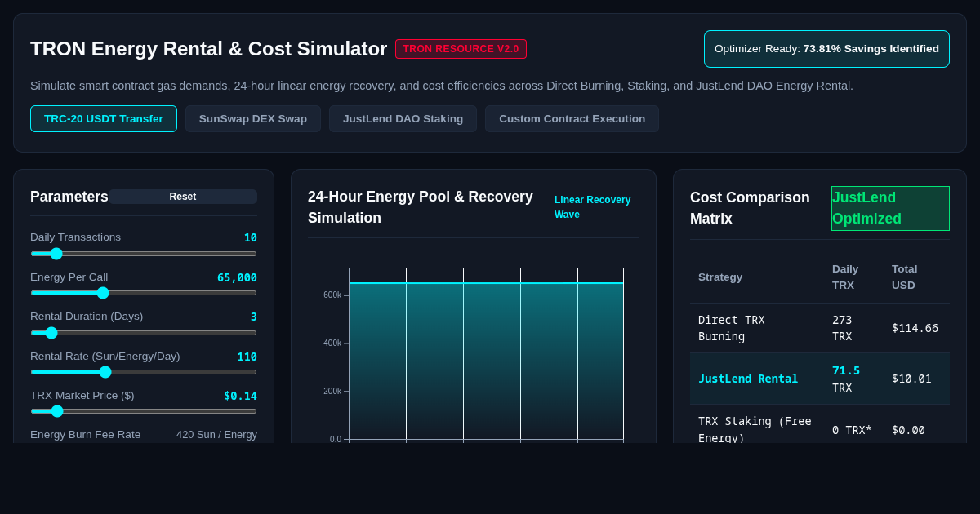Image resolution: width=980 pixels, height=514 pixels.
Task: Click the 200k chart axis label
Action: pos(332,392)
